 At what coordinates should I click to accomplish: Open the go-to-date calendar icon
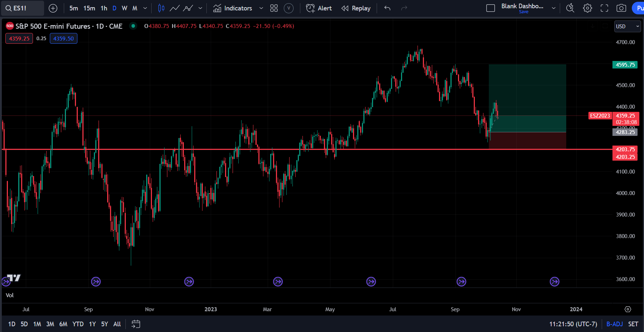pos(135,324)
